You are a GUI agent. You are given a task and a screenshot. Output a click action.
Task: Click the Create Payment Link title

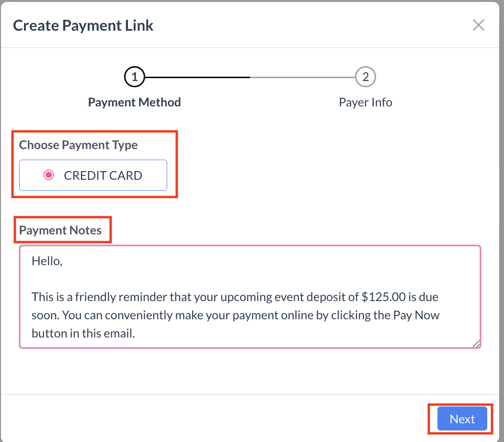83,25
